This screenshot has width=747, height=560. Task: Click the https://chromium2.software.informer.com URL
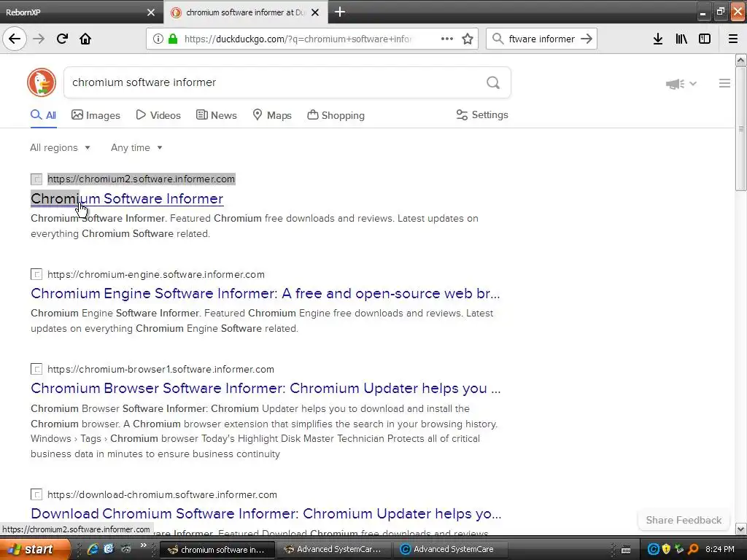pyautogui.click(x=141, y=179)
